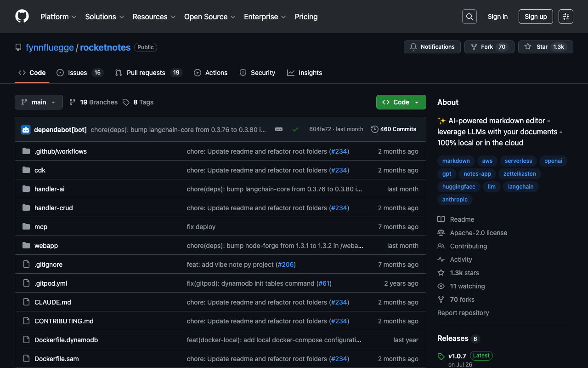Click the green check status icon
The width and height of the screenshot is (588, 368).
295,130
